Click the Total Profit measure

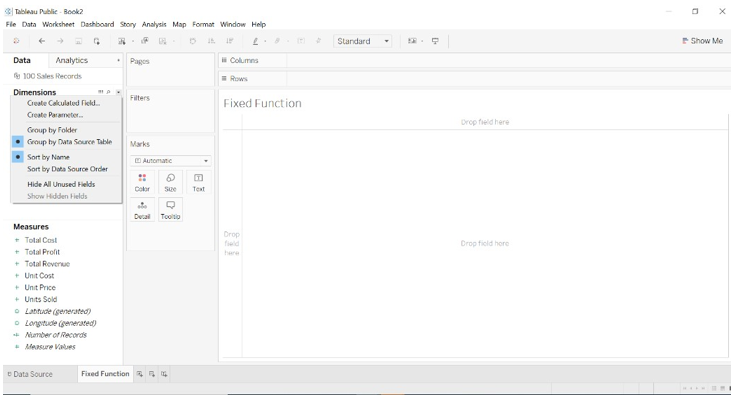coord(42,252)
